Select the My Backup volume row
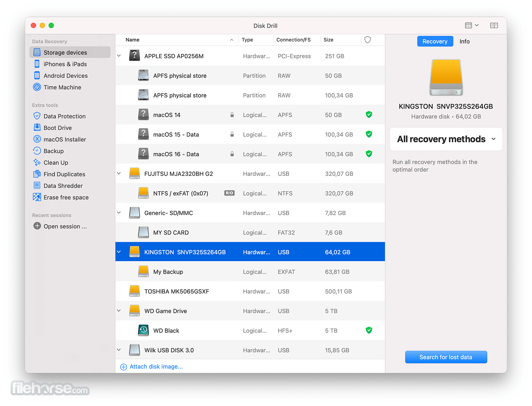Screen dimensions: 532x406 [250, 272]
